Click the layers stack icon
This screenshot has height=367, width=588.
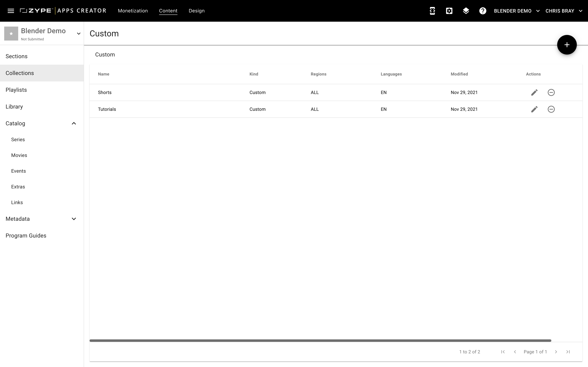coord(466,11)
